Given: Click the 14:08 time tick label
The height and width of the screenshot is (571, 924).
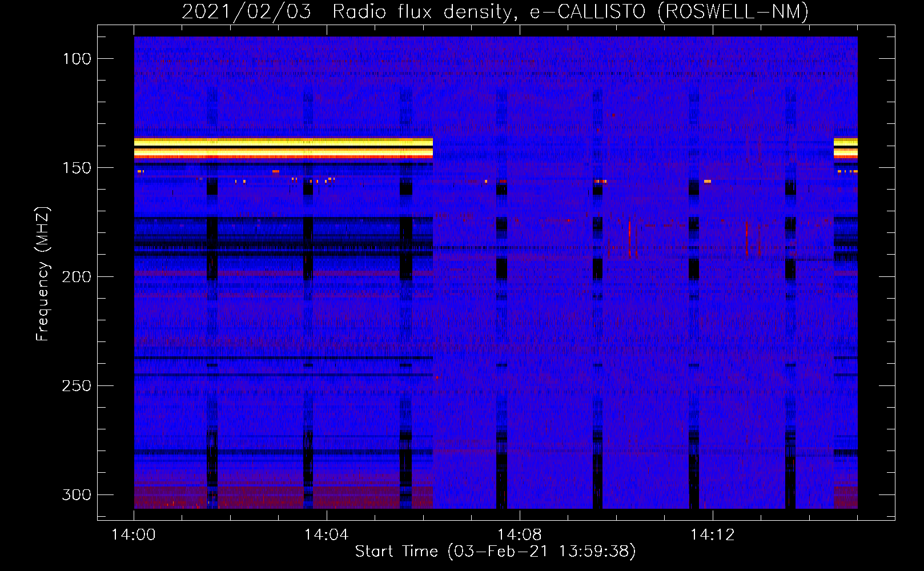Looking at the screenshot, I should coord(519,535).
